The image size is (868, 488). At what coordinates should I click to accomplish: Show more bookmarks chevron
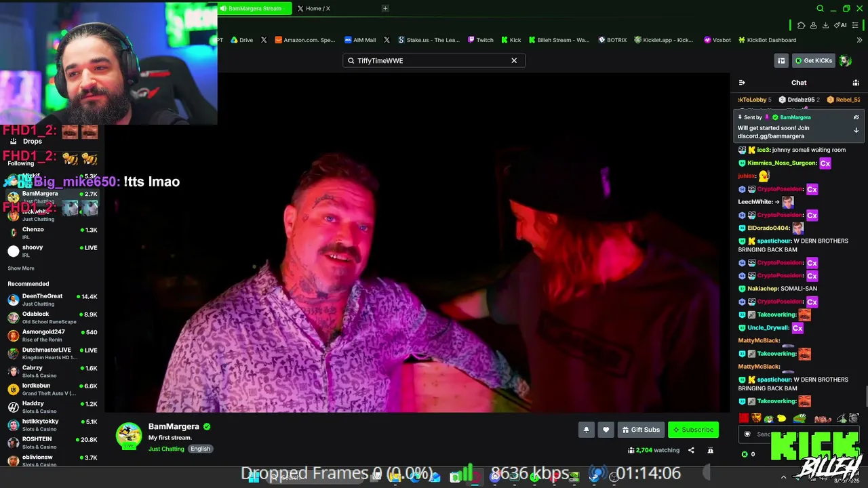pyautogui.click(x=859, y=40)
